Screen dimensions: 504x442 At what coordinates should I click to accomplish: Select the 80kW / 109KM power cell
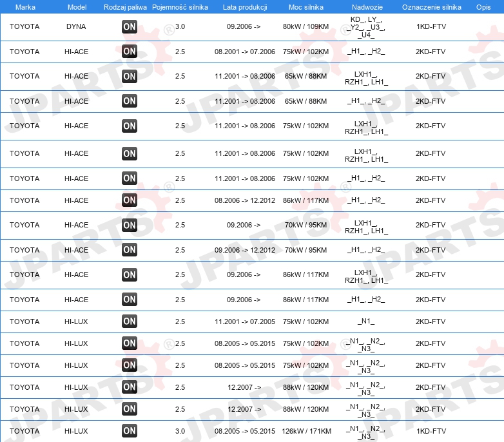pos(305,26)
